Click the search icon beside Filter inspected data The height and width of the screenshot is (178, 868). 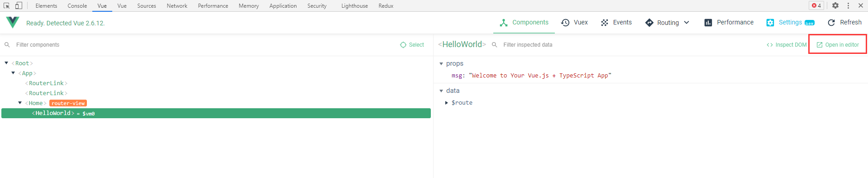click(x=495, y=45)
